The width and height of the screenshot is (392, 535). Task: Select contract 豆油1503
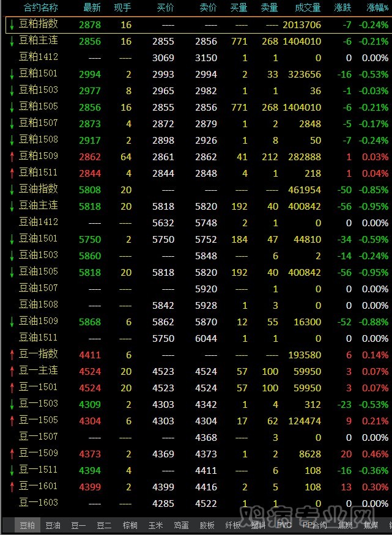click(x=199, y=256)
